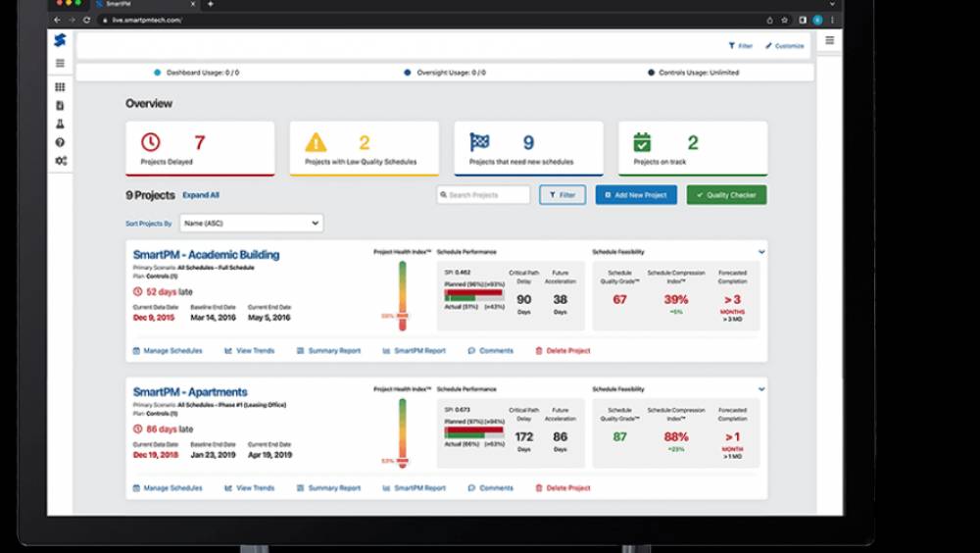Click View Trends for Apartments
Viewport: 980px width, 553px height.
249,488
